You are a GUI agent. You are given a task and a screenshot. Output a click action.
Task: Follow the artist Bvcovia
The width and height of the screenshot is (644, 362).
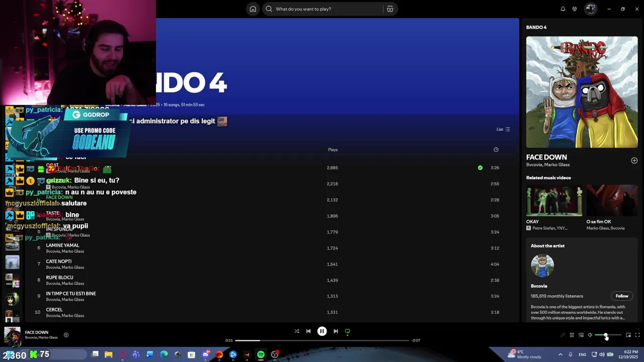622,296
